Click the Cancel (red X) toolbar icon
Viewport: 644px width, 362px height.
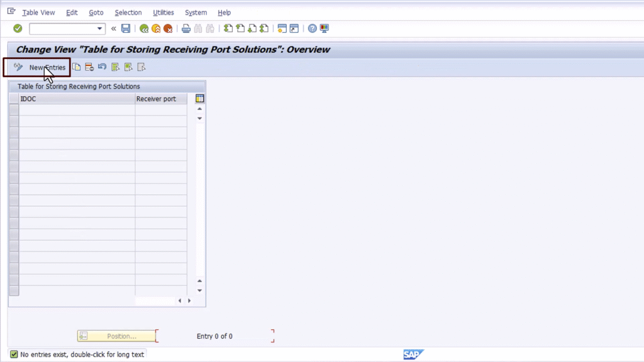point(167,28)
